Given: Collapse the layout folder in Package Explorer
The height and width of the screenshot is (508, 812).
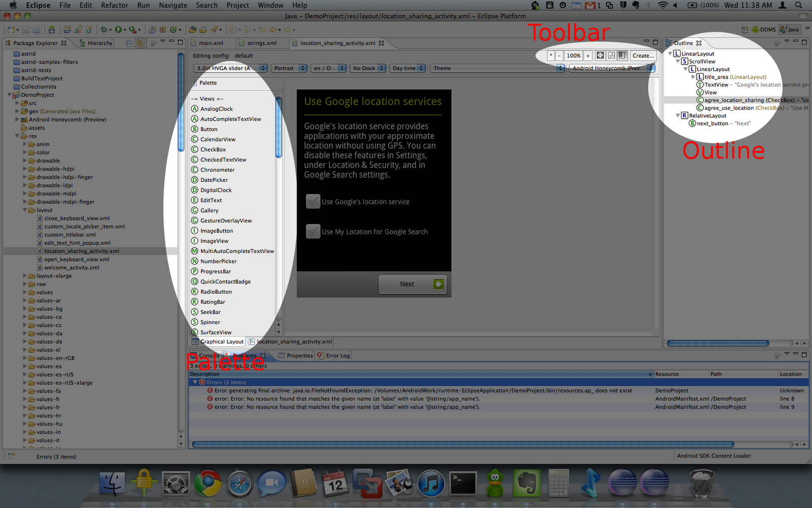Looking at the screenshot, I should coord(25,210).
